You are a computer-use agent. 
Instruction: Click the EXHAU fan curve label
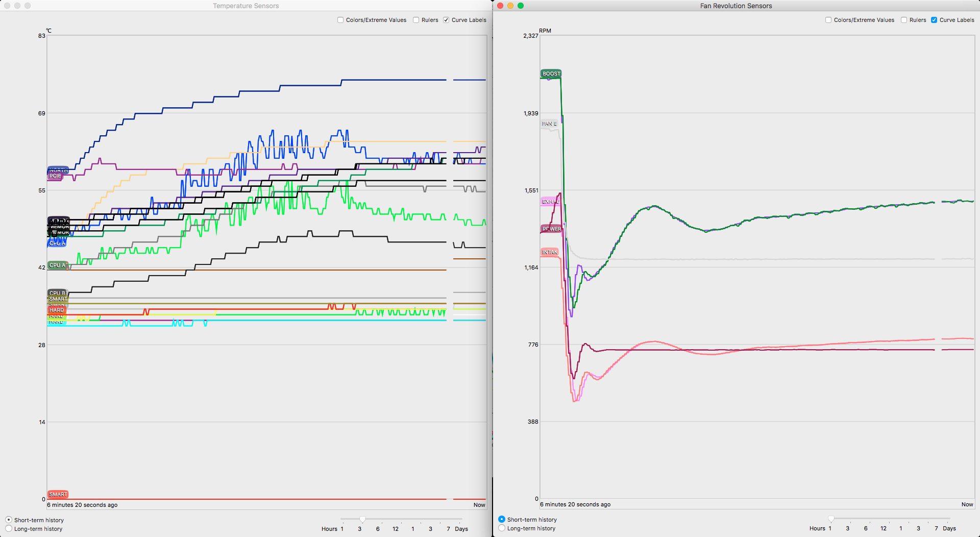coord(550,202)
